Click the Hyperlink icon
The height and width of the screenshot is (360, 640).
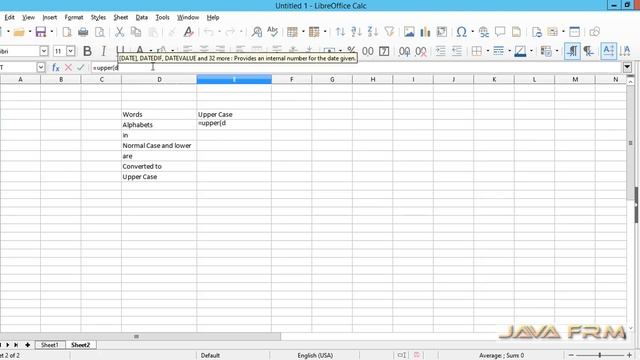484,32
